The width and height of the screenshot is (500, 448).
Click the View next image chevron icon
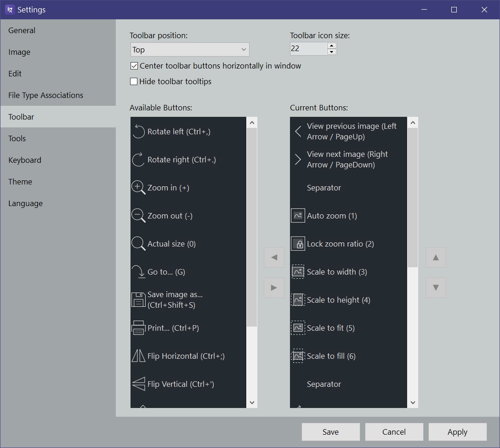298,160
